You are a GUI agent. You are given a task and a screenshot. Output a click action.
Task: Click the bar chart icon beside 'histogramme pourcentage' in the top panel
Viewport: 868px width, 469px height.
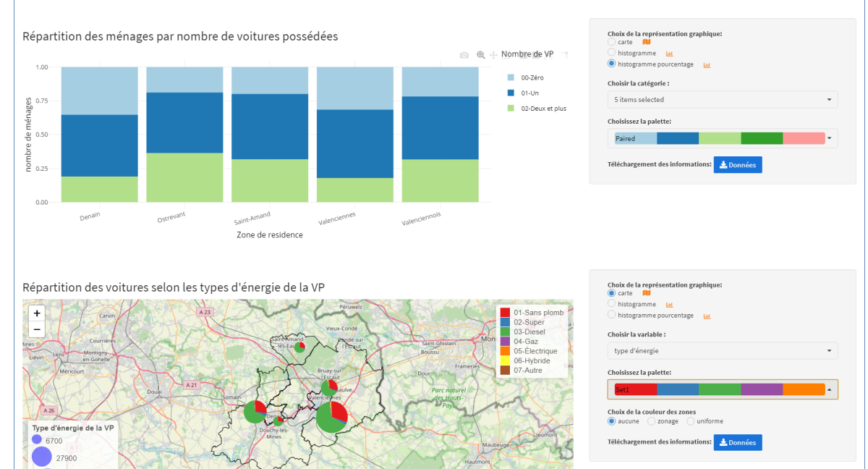coord(707,64)
